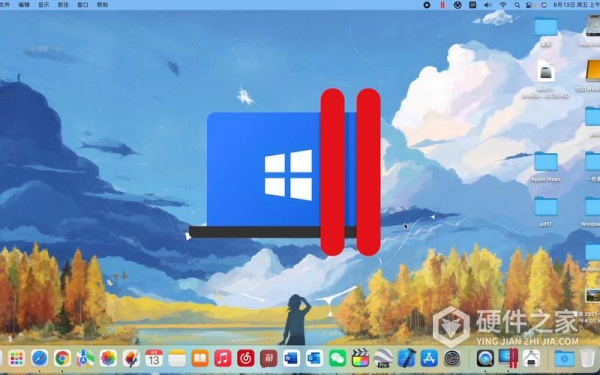This screenshot has height=375, width=600.
Task: Open the Downloads folder in dock
Action: tap(564, 359)
